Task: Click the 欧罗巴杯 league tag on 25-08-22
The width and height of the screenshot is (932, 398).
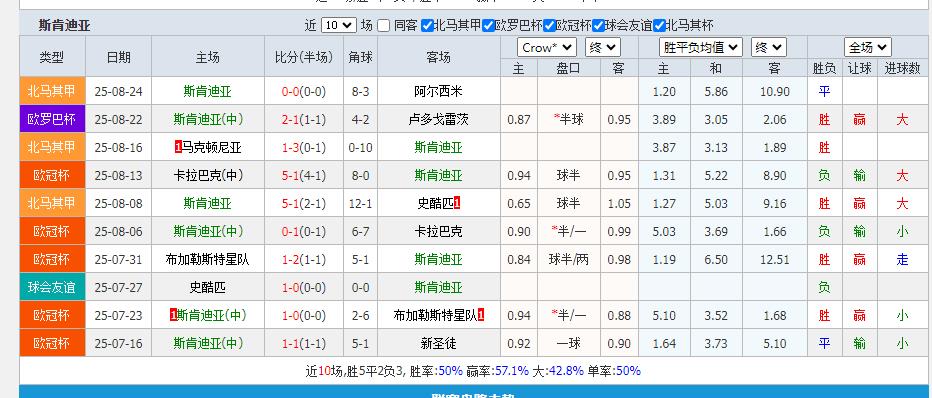Action: pos(52,119)
